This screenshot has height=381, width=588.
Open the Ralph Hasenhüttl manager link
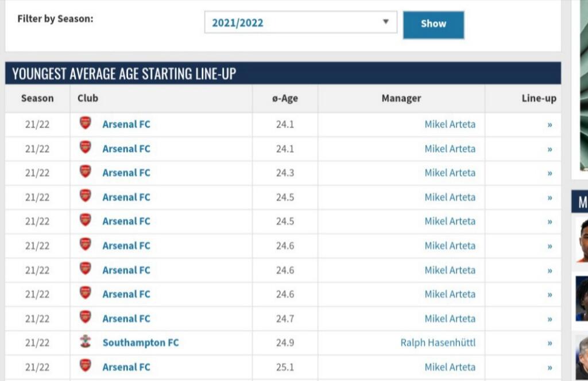pos(438,343)
